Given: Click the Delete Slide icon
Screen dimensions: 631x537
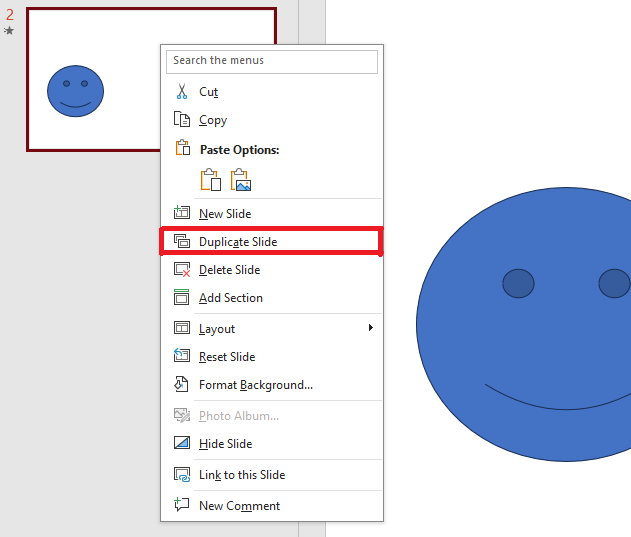Looking at the screenshot, I should click(181, 270).
